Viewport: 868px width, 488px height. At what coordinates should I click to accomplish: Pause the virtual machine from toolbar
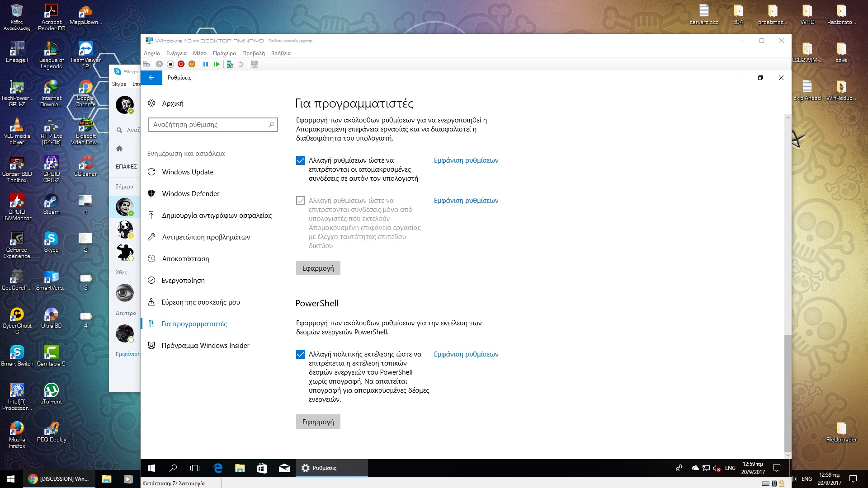pos(206,64)
